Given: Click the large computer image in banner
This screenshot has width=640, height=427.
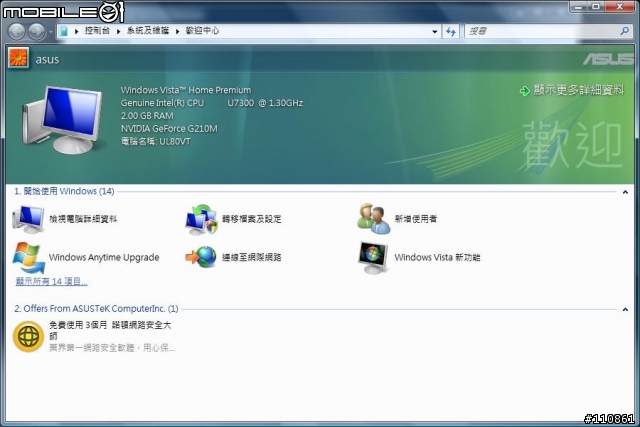Looking at the screenshot, I should [62, 119].
